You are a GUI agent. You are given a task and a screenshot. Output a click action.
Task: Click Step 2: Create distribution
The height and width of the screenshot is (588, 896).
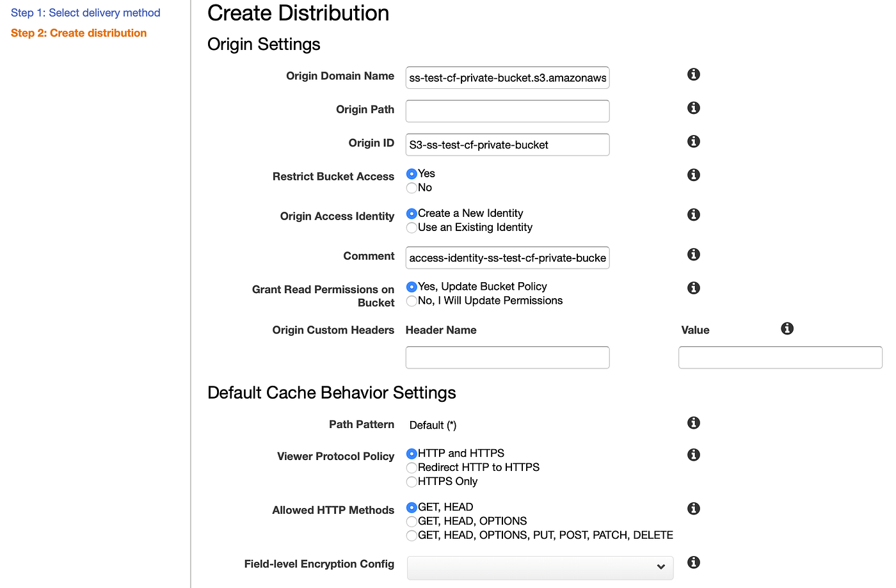[x=79, y=33]
